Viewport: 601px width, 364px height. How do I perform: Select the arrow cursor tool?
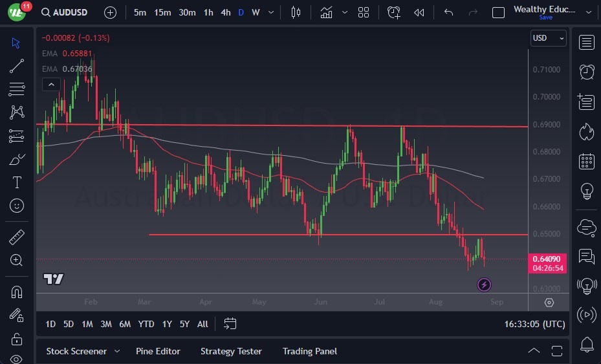16,43
